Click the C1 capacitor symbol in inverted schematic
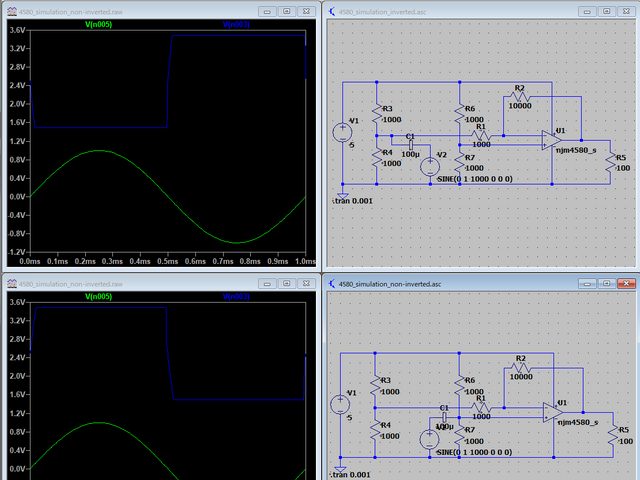 (x=411, y=145)
